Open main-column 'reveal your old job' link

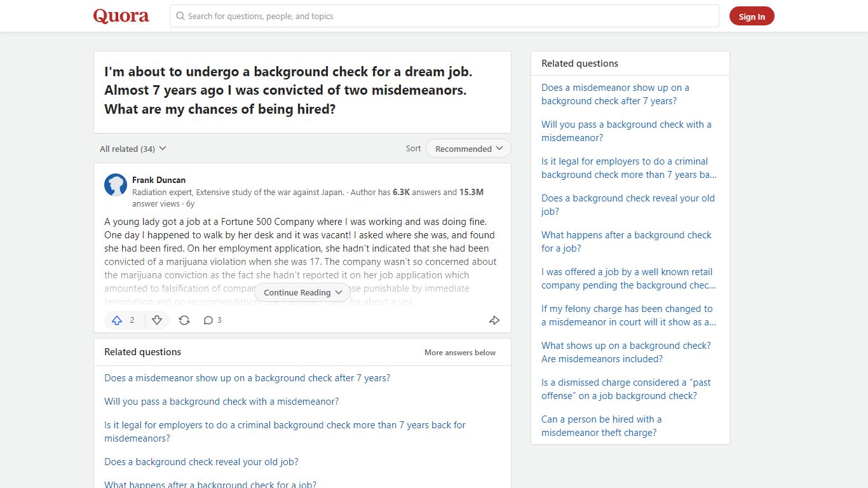click(x=201, y=462)
